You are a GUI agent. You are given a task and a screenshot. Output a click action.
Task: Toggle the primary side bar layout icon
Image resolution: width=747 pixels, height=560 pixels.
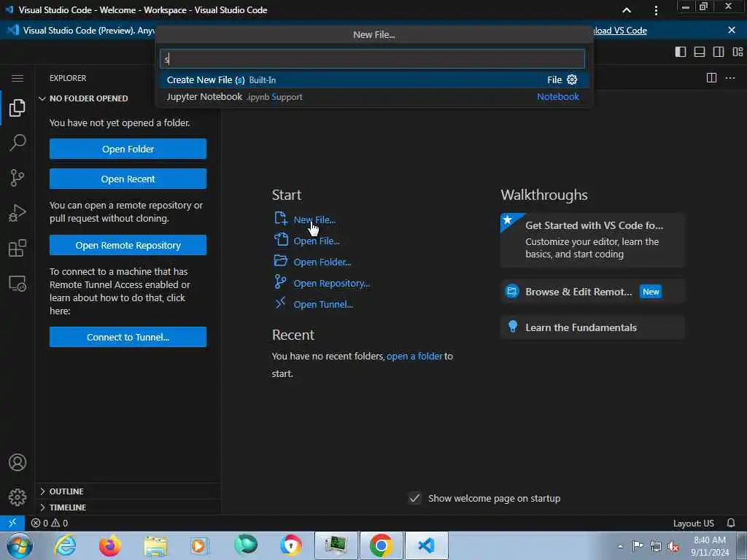tap(681, 52)
